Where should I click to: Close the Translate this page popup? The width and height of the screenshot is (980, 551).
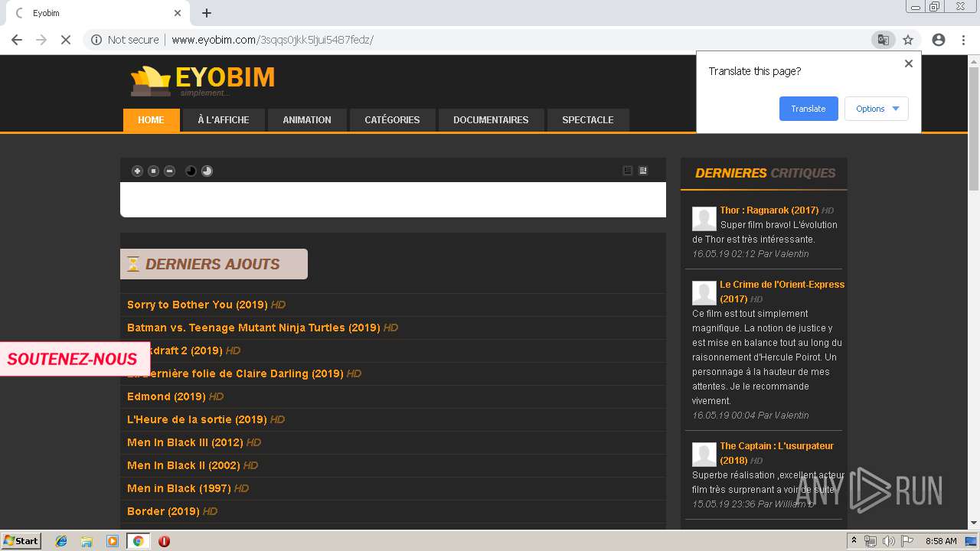tap(909, 64)
